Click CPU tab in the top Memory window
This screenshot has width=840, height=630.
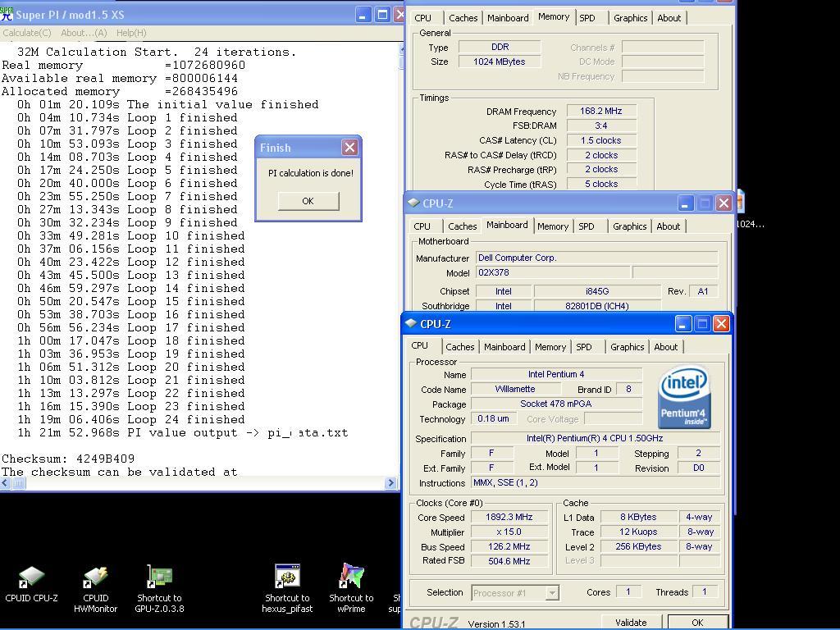[422, 18]
